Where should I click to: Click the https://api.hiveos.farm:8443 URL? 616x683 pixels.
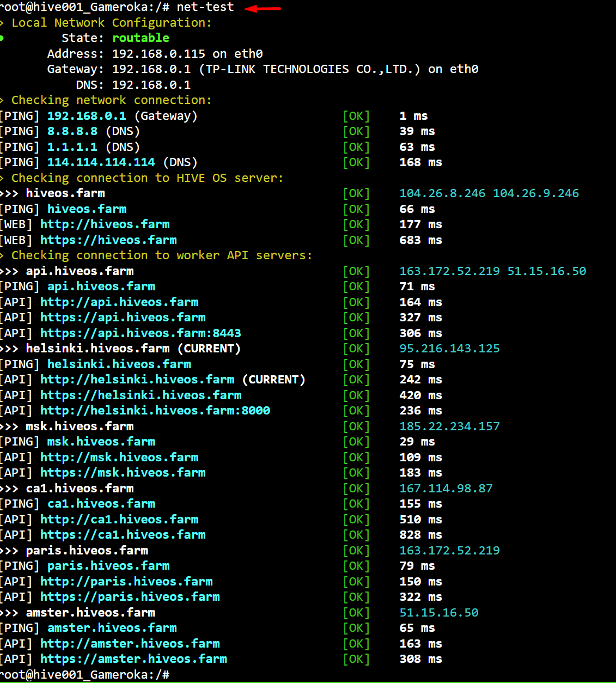pyautogui.click(x=141, y=333)
